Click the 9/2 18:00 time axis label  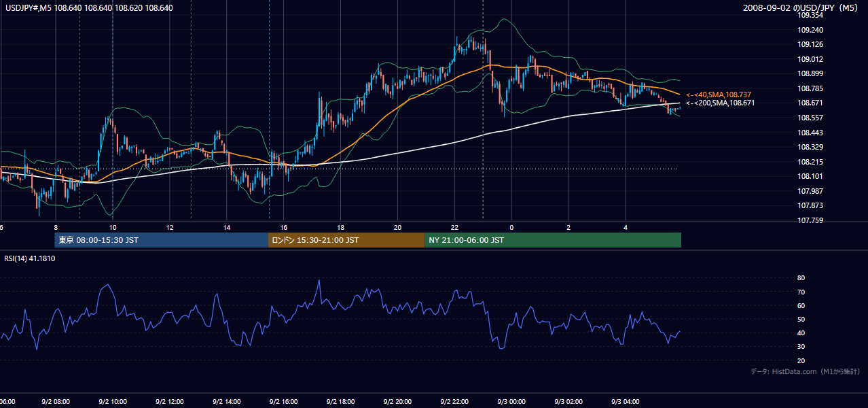[x=340, y=402]
